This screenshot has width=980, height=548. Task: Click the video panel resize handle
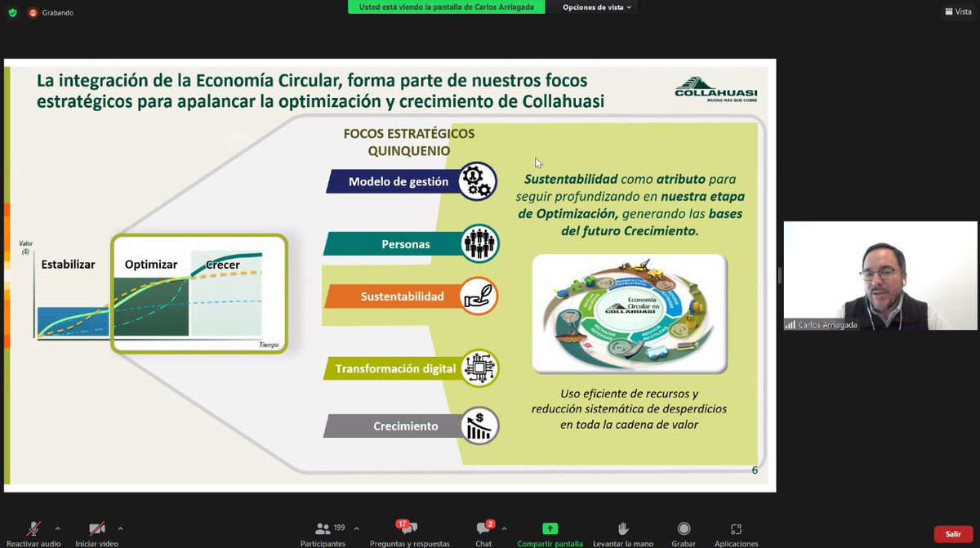(779, 275)
